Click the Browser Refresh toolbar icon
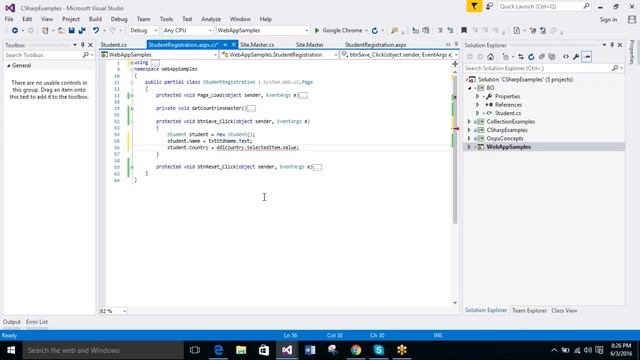 click(x=375, y=31)
